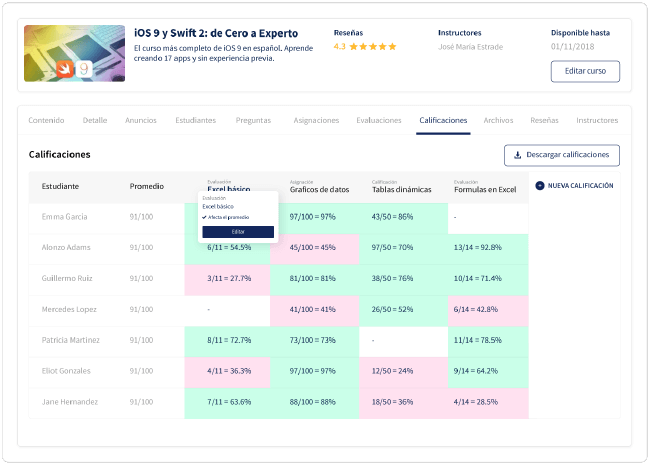Select student Eliot Gonzales

click(x=66, y=371)
